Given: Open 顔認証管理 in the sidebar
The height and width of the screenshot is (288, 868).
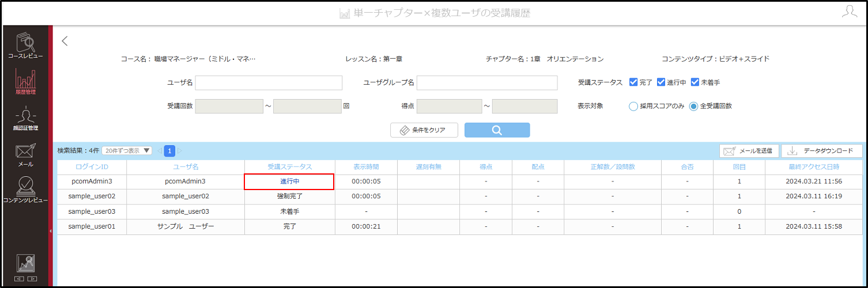Looking at the screenshot, I should coord(25,118).
